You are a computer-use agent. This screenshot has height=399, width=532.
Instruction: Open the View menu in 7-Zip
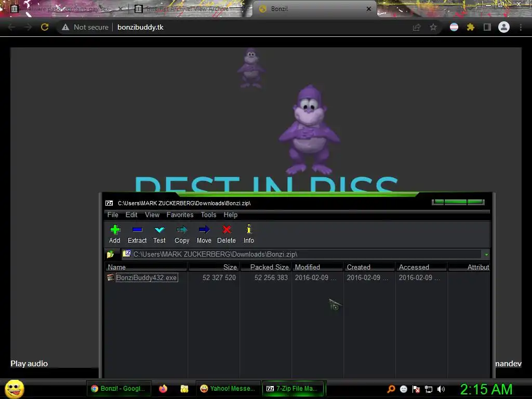152,215
